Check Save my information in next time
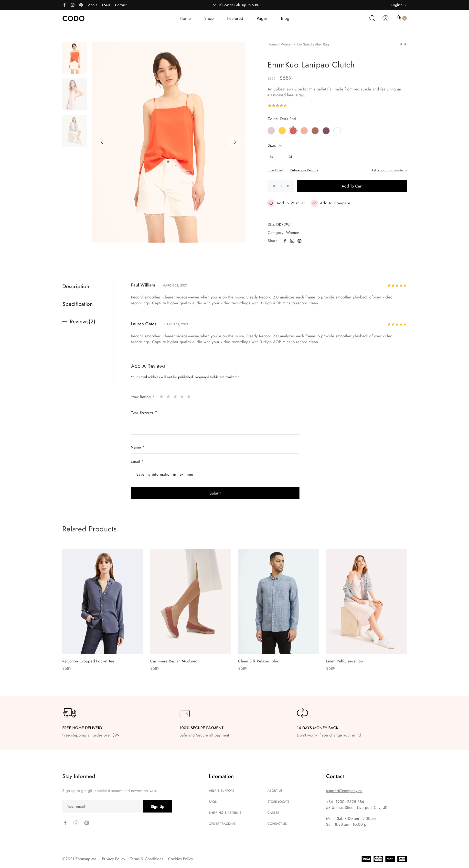Image resolution: width=469 pixels, height=868 pixels. [x=133, y=474]
